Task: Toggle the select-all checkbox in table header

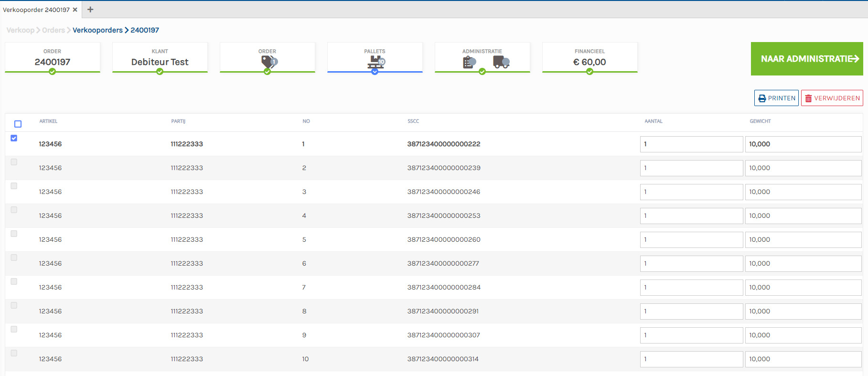Action: [x=18, y=124]
